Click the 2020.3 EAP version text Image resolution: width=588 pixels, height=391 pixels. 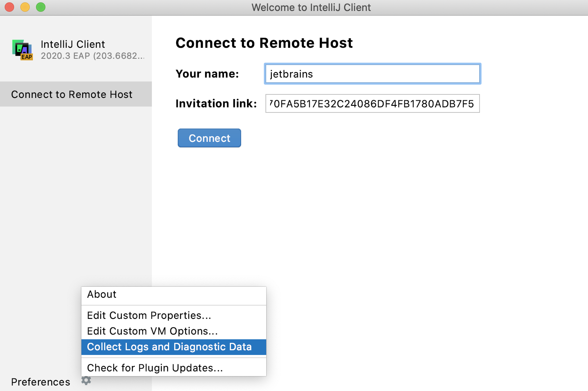(93, 56)
